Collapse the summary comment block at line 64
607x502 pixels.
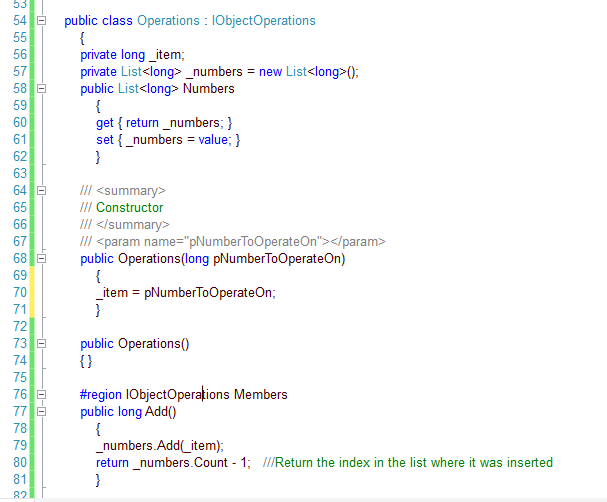click(x=41, y=190)
